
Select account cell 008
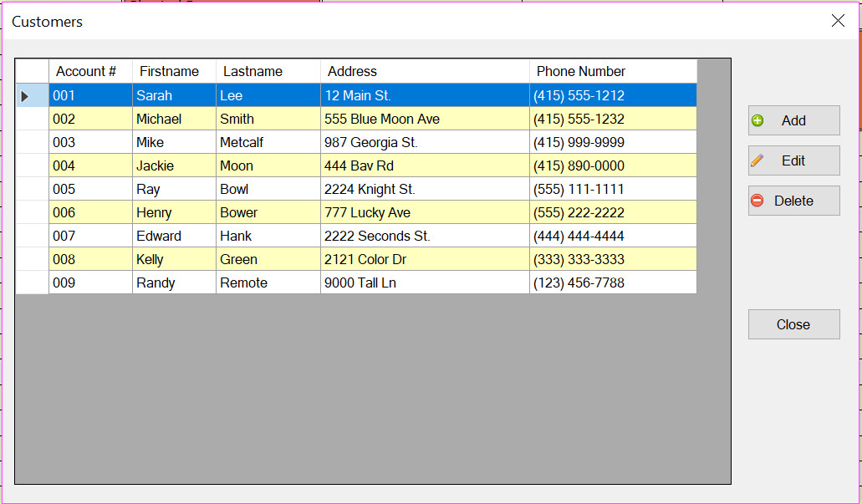(90, 259)
